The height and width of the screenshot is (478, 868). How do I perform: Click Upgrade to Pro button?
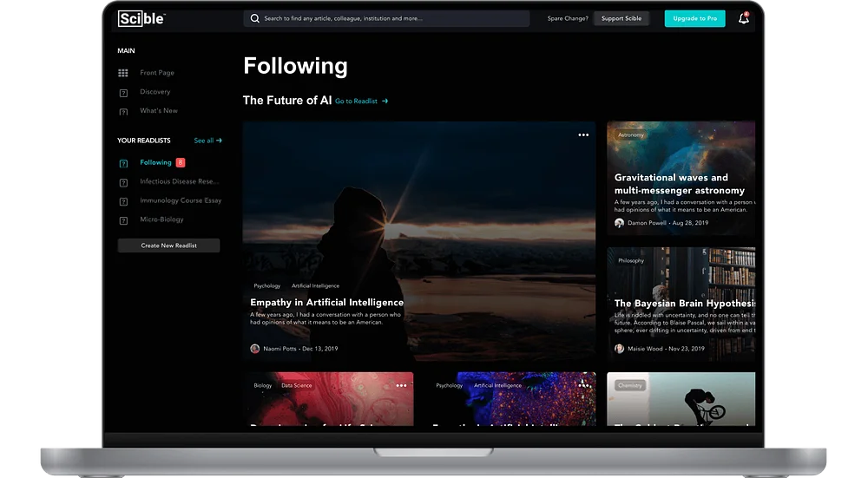(694, 18)
